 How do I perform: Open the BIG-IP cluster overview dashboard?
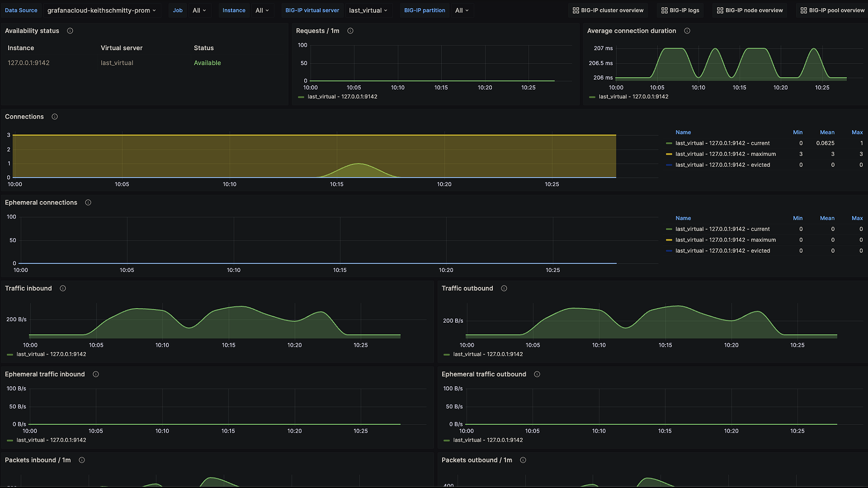[608, 10]
